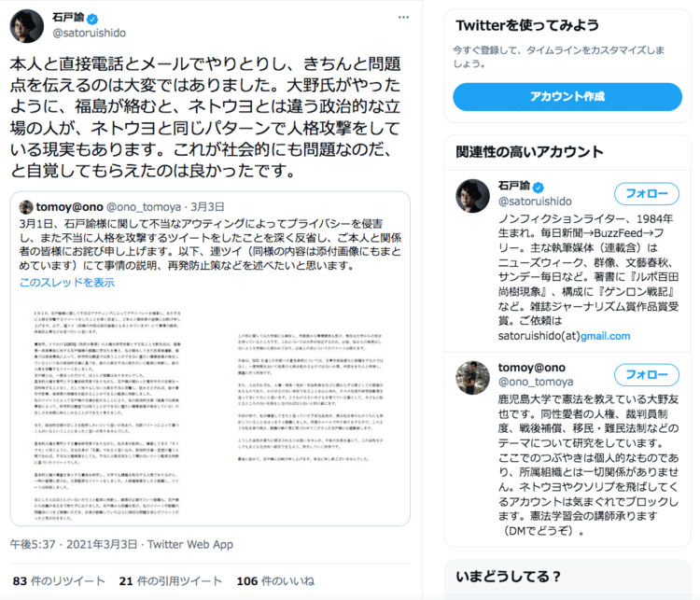View the 106 件のいいね list
The height and width of the screenshot is (600, 700).
275,580
